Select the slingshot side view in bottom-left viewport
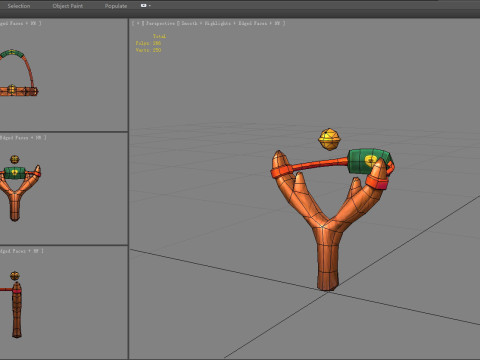This screenshot has height=360, width=480. (x=17, y=310)
